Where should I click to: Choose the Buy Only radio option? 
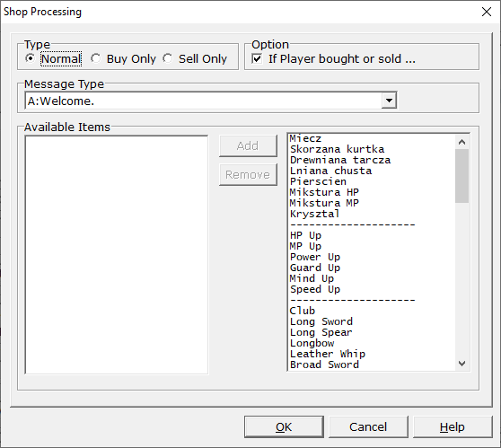(123, 58)
